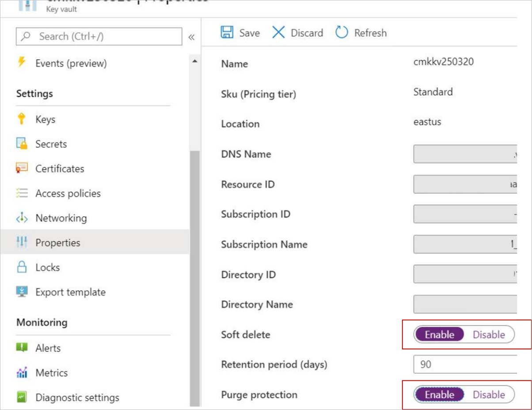The height and width of the screenshot is (410, 532).
Task: Click the Locks padlock icon
Action: 21,267
